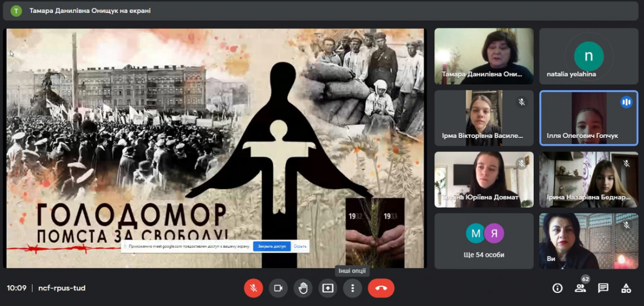Toggle the camera button in call controls

coord(278,288)
